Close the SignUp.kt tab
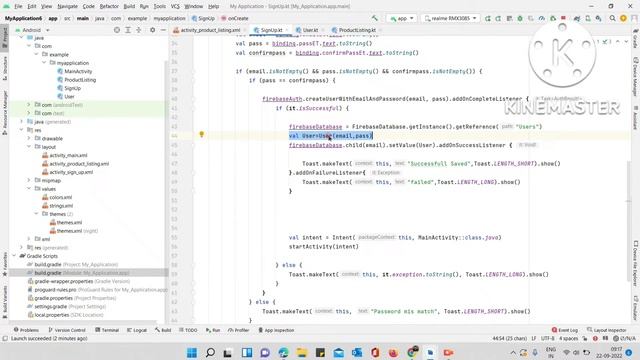 point(287,30)
